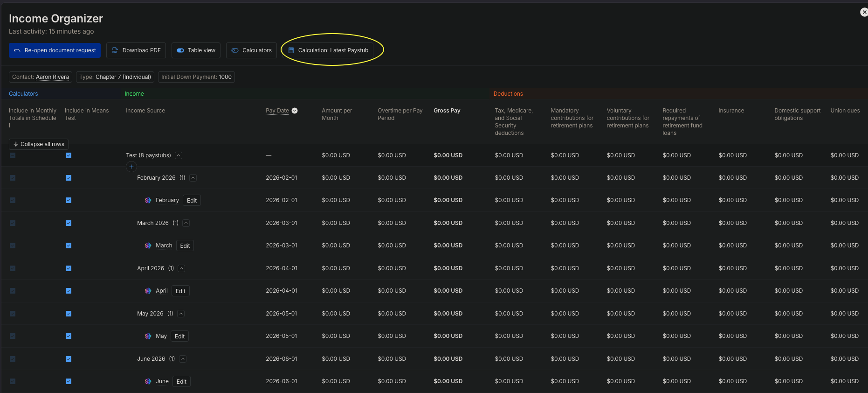Toggle Means Test checkbox for February paystub
Image resolution: width=868 pixels, height=393 pixels.
(x=69, y=200)
